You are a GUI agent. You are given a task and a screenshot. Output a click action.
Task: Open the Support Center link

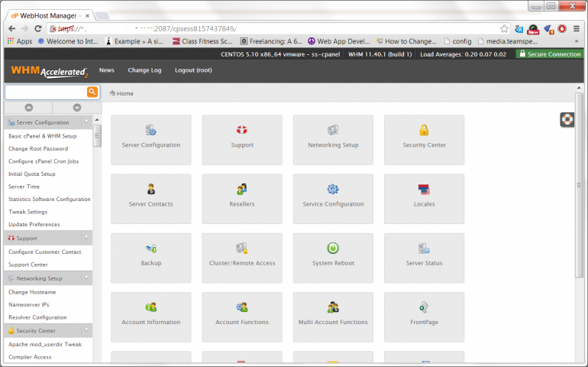(28, 265)
